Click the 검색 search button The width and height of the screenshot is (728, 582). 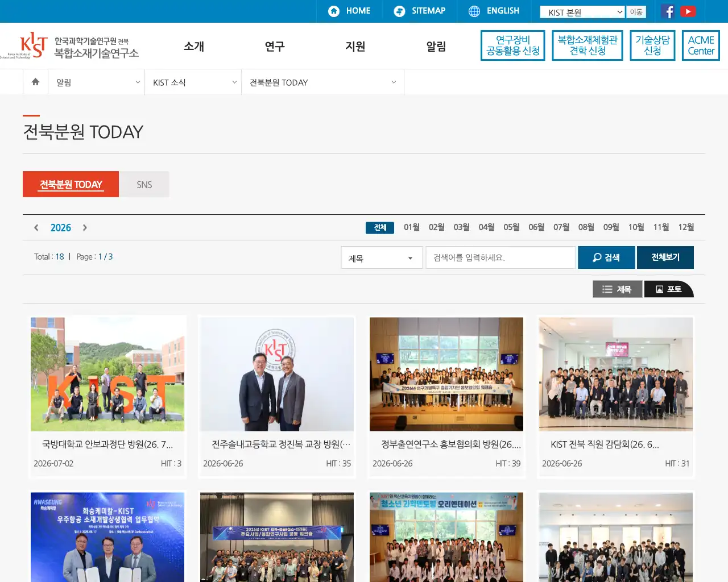(x=606, y=257)
